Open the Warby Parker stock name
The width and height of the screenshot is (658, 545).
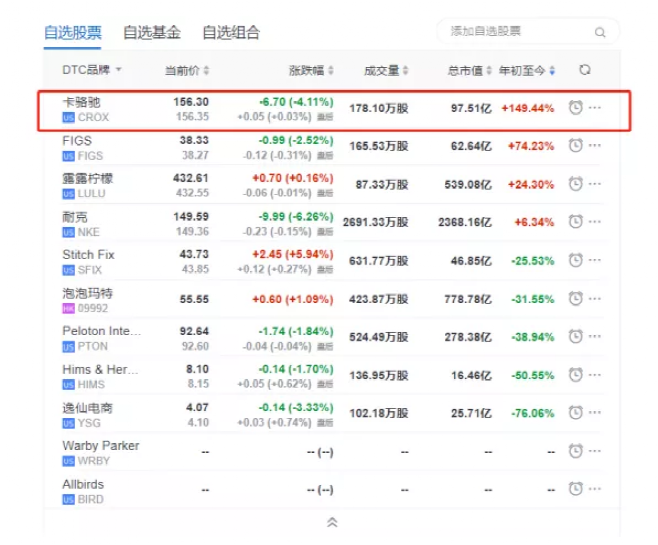coord(101,446)
